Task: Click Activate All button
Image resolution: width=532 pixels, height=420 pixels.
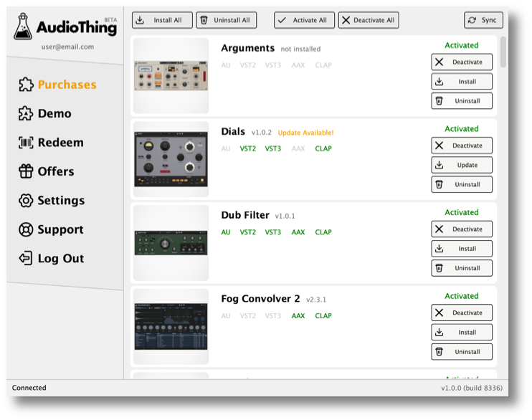Action: (304, 20)
